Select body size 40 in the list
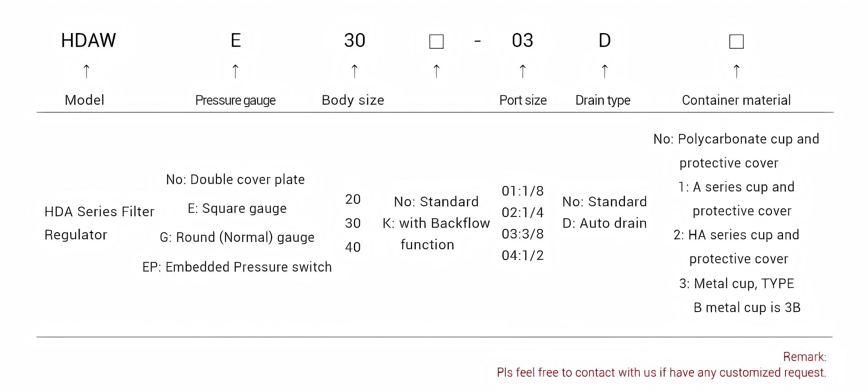 click(353, 247)
